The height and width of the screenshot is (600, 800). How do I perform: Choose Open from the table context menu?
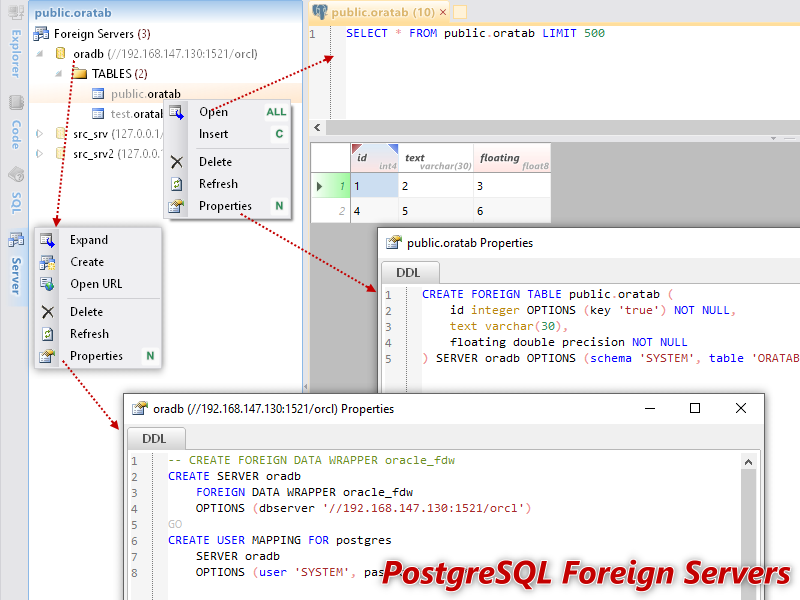[x=228, y=112]
